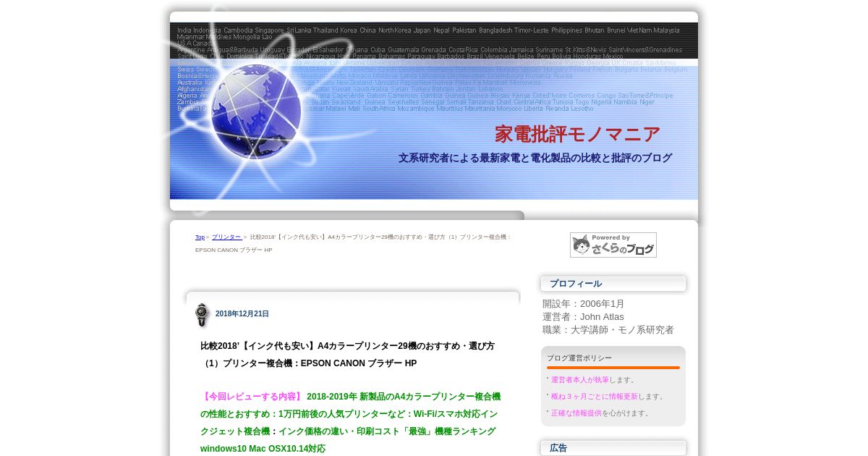Click the pink 【今回レビューする内容】 label
The image size is (868, 456).
click(x=251, y=397)
